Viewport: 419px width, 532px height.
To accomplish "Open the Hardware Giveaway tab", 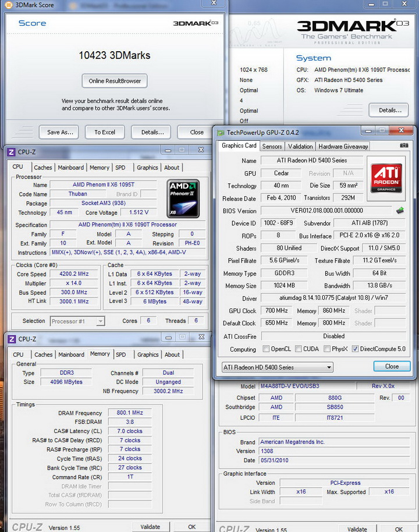I will 343,146.
